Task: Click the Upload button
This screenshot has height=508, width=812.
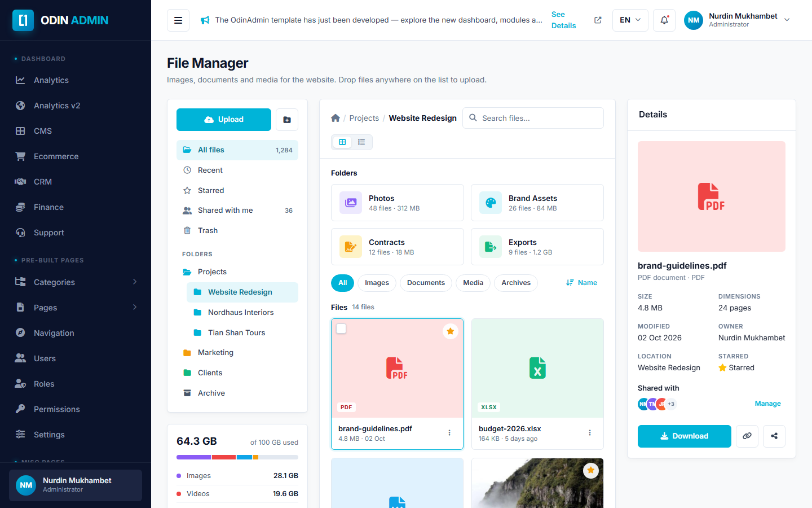Action: 224,120
